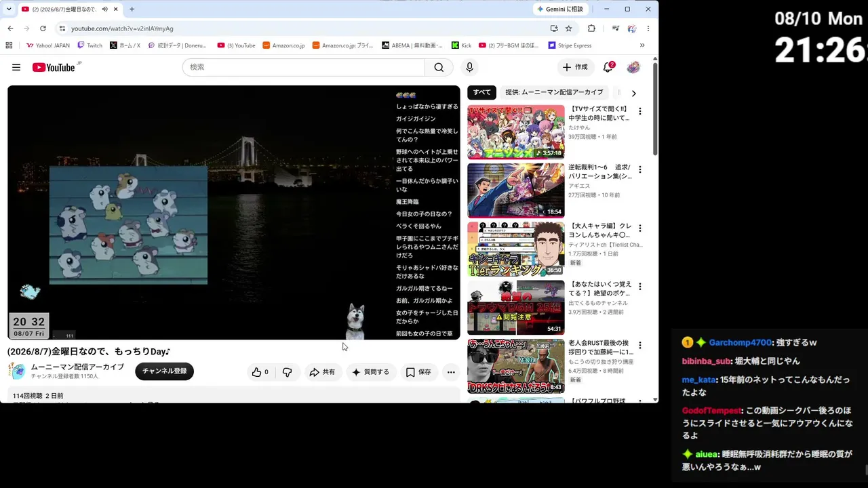
Task: Select the 提供: ムーニーマン配信アーカイブ chip
Action: coord(554,92)
